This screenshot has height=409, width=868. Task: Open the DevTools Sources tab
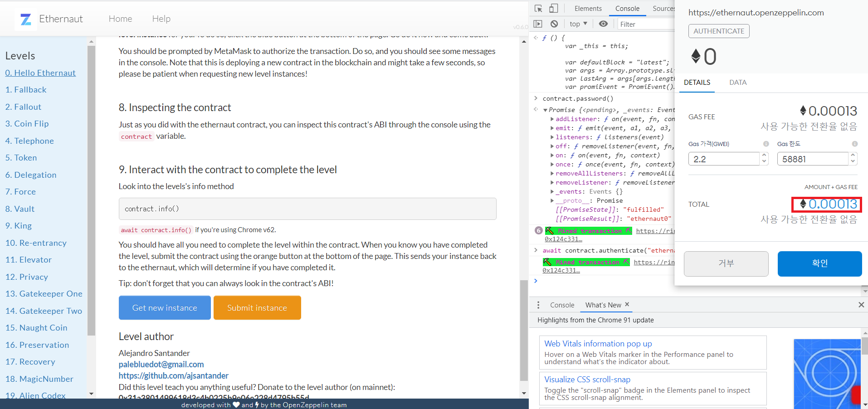pyautogui.click(x=663, y=9)
